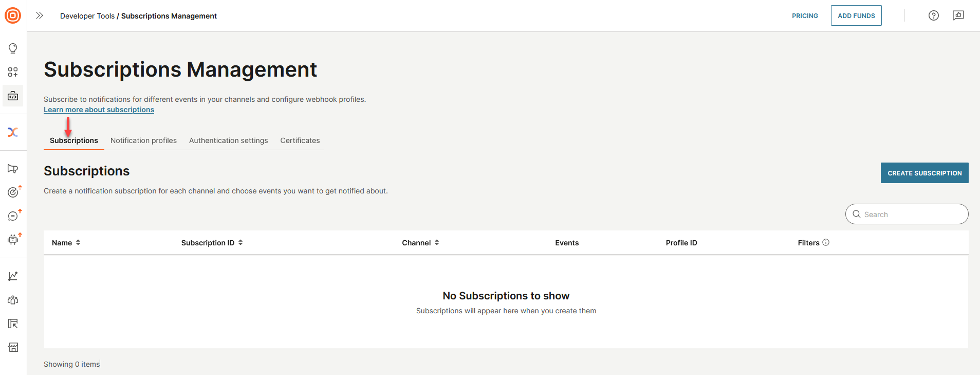This screenshot has height=375, width=980.
Task: Click the Add Funds button
Action: (856, 15)
